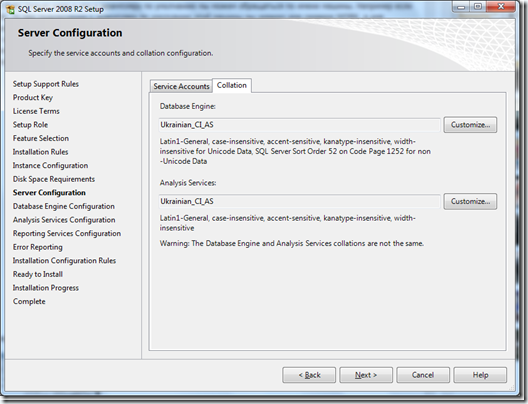The width and height of the screenshot is (528, 404).
Task: Go to the previous page with Back
Action: click(309, 375)
